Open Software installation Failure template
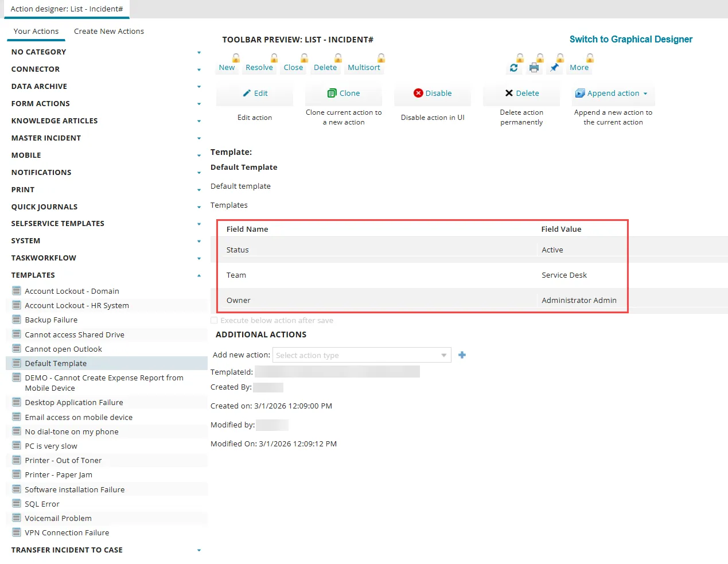This screenshot has width=728, height=564. pyautogui.click(x=75, y=490)
